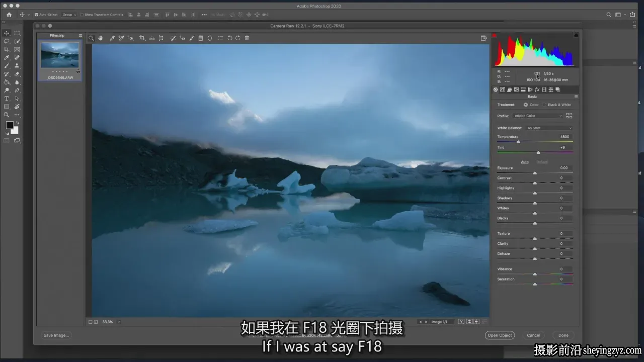The width and height of the screenshot is (644, 362).
Task: Zoom in with the plus button below preview
Action: click(96, 322)
